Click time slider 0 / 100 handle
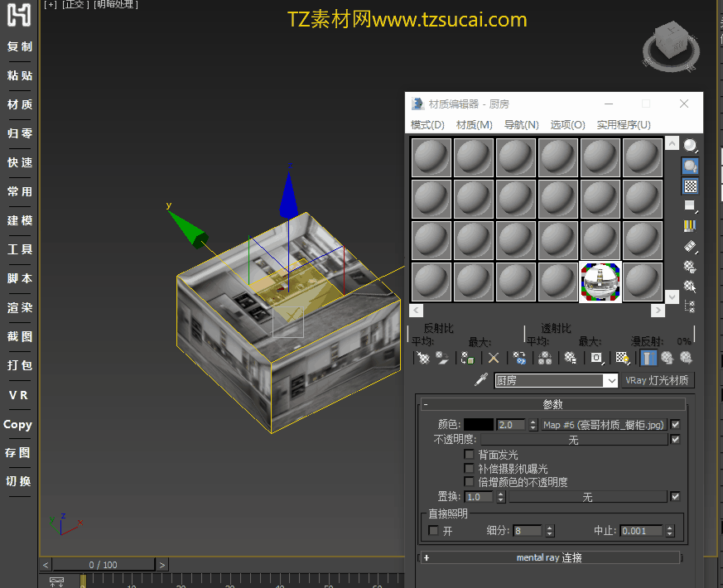This screenshot has height=588, width=723. click(x=104, y=565)
